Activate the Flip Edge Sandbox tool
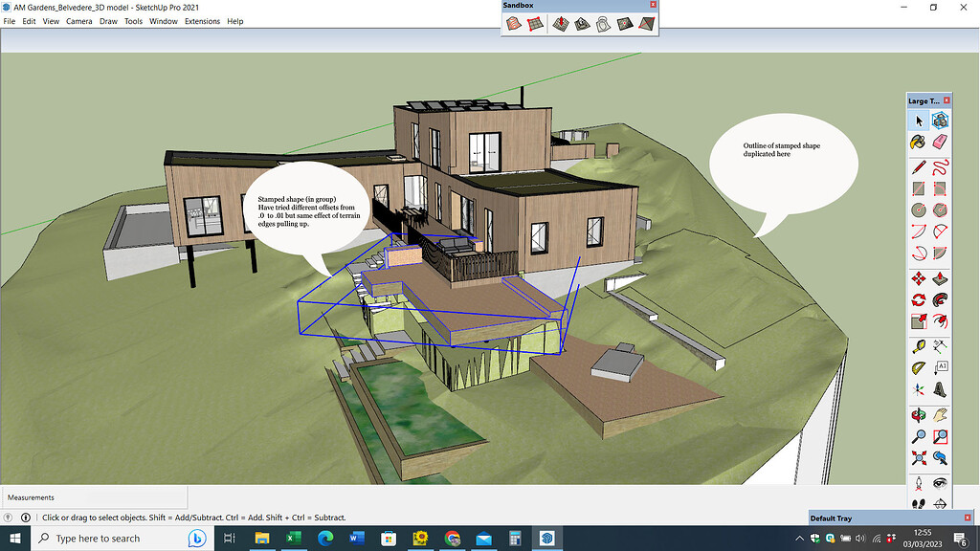Image resolution: width=980 pixels, height=551 pixels. click(x=646, y=22)
